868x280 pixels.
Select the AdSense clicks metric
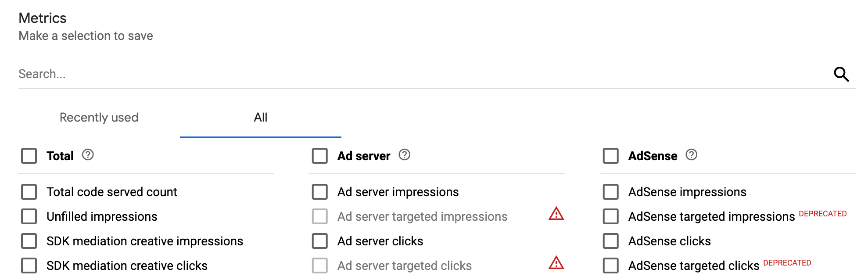tap(610, 241)
